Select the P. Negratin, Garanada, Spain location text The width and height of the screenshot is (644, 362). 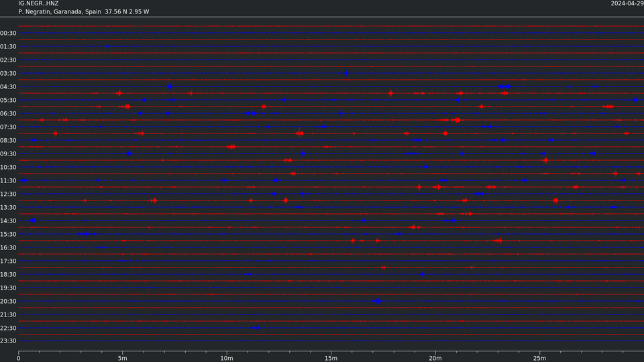[60, 12]
